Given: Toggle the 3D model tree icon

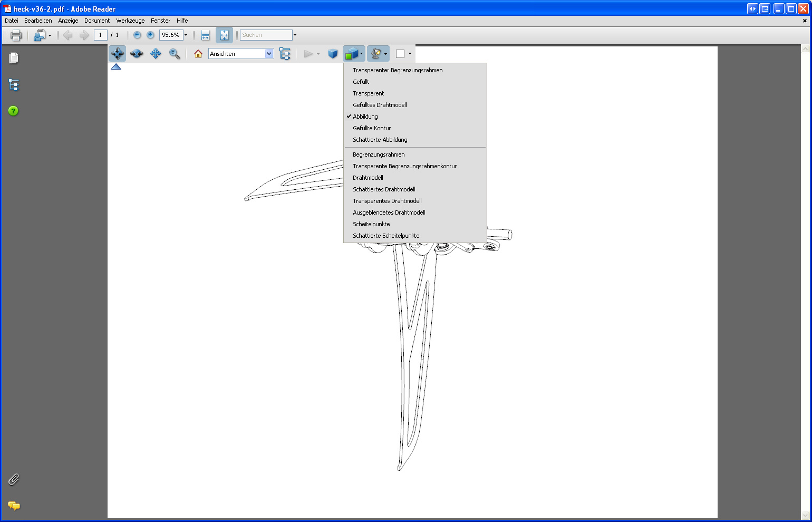Looking at the screenshot, I should tap(285, 54).
